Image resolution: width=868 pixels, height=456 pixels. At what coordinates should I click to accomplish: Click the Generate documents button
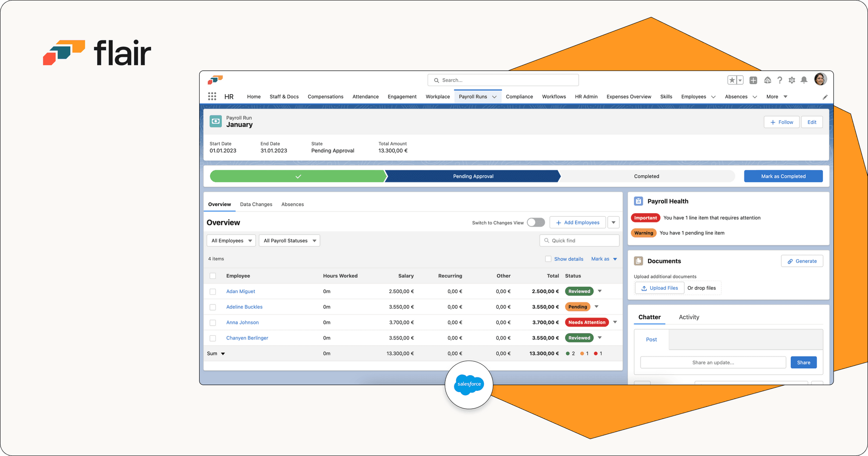click(x=802, y=261)
